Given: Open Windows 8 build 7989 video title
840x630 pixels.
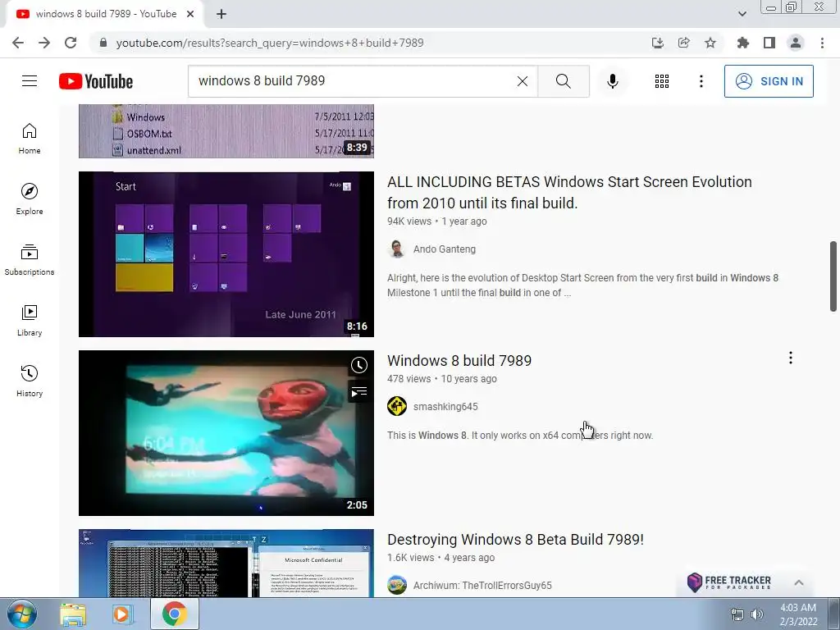Looking at the screenshot, I should (459, 361).
